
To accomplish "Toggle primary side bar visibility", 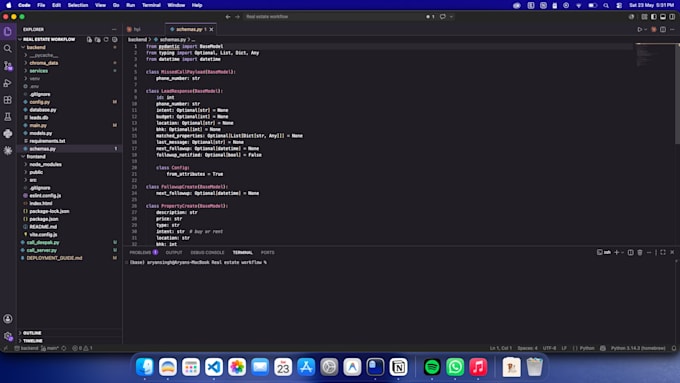I will click(x=654, y=16).
